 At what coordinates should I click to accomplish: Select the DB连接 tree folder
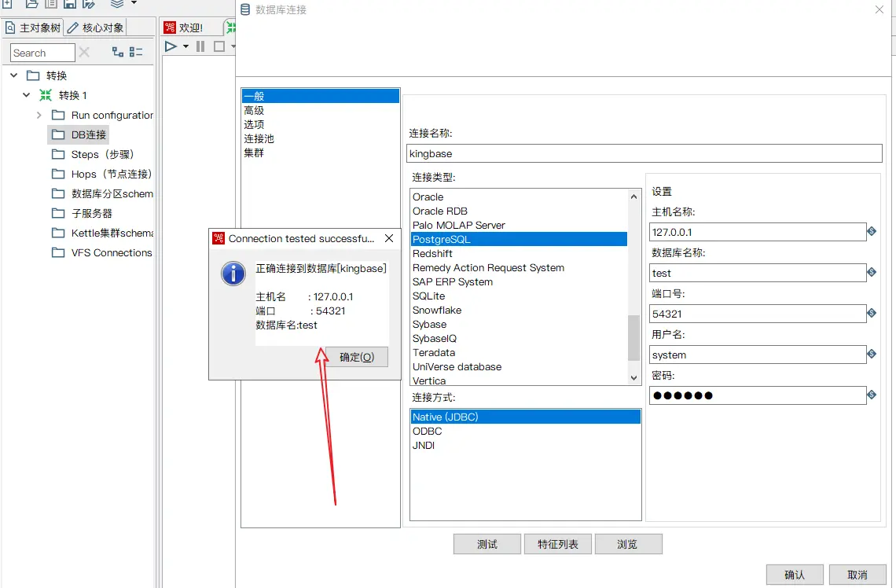pyautogui.click(x=79, y=135)
